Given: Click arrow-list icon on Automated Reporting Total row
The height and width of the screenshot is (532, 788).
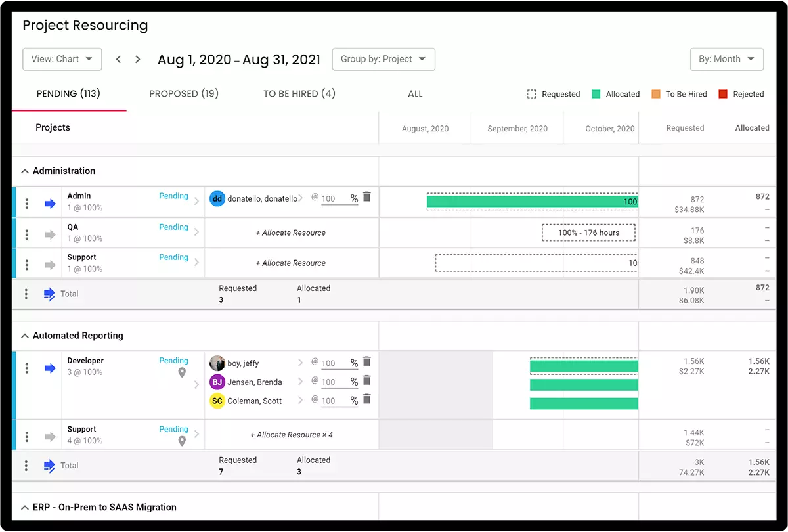Looking at the screenshot, I should [50, 466].
